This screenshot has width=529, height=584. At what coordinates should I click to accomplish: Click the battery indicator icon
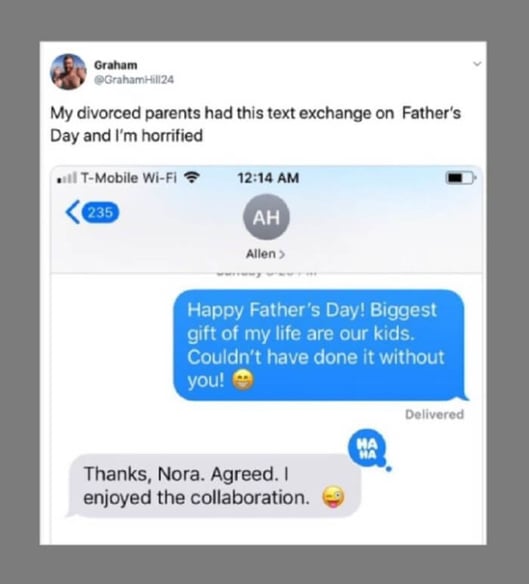461,178
